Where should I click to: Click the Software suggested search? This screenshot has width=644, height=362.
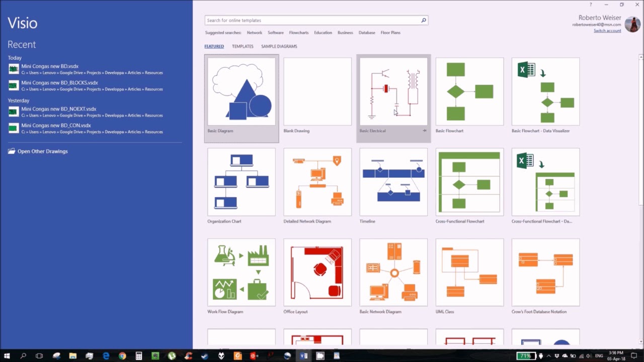point(276,33)
